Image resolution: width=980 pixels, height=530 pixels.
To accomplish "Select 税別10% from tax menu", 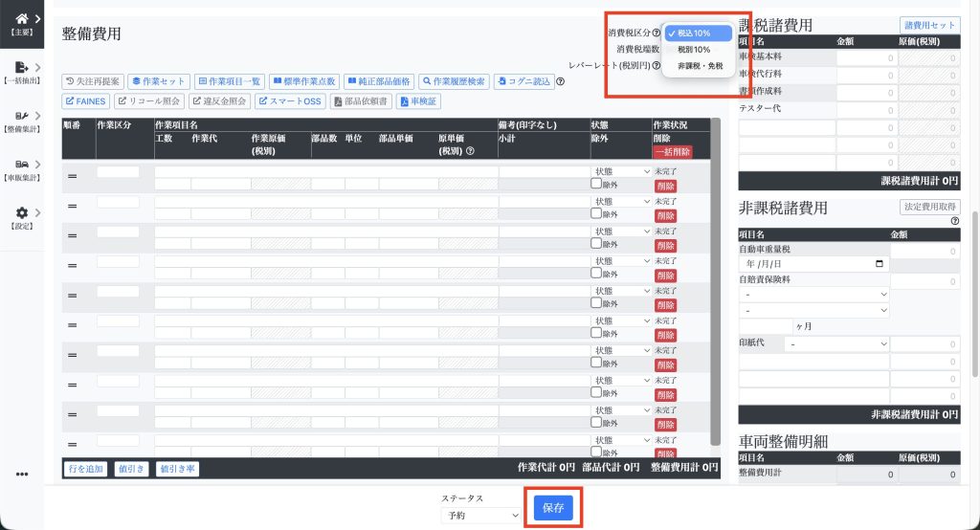I will pos(694,49).
